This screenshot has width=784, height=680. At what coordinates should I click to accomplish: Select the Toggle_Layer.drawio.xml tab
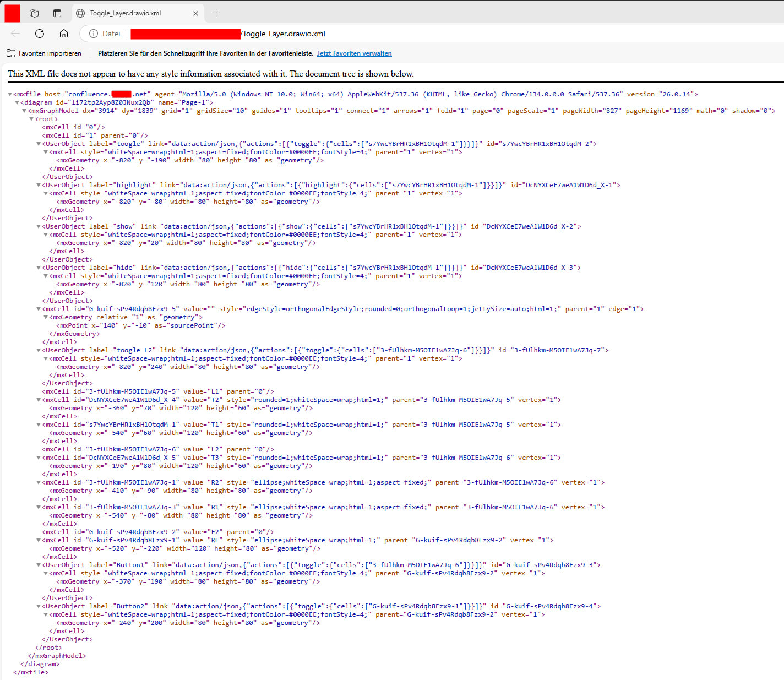pos(138,13)
